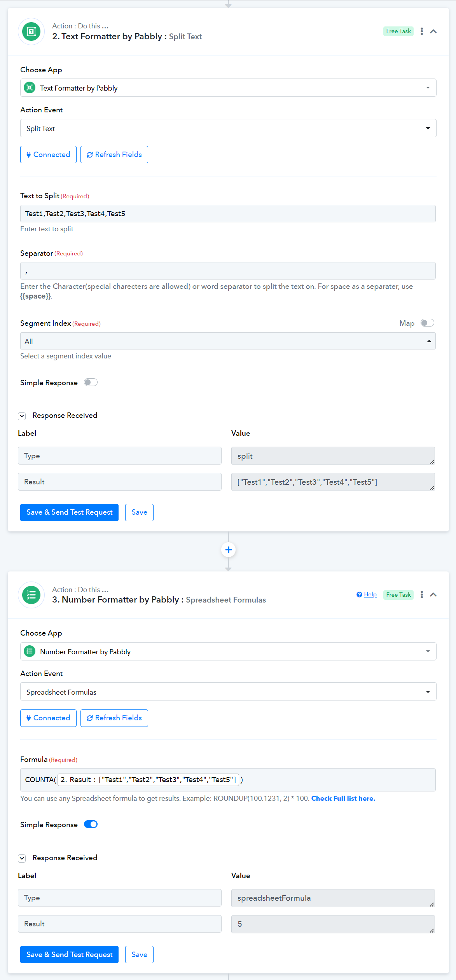Click Refresh Fields in step 2
Viewport: 456px width, 980px height.
(x=114, y=155)
